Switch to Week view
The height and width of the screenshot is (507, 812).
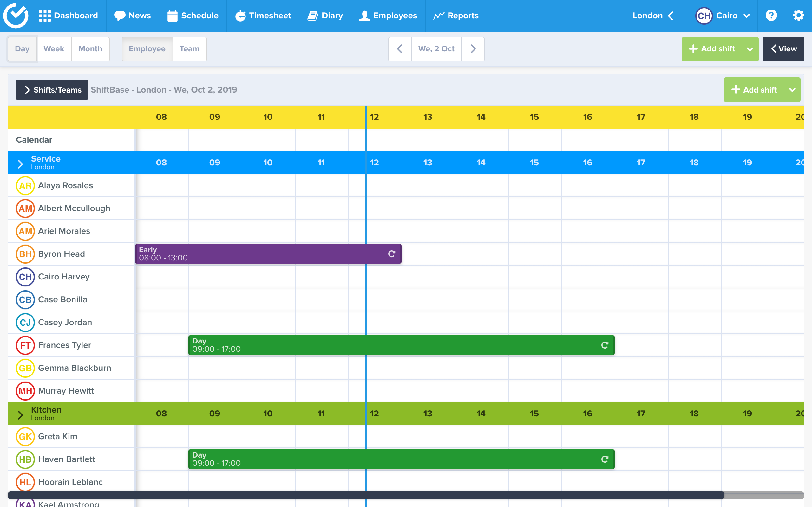(54, 49)
